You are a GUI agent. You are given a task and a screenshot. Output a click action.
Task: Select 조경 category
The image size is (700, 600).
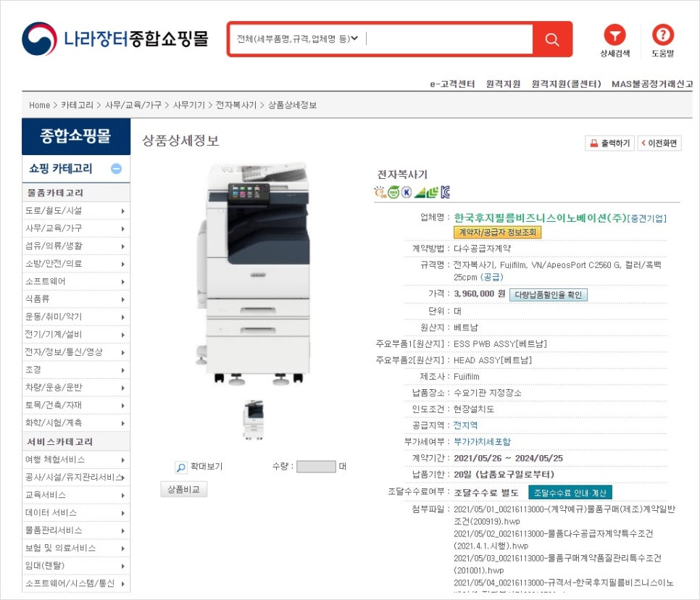coord(76,370)
